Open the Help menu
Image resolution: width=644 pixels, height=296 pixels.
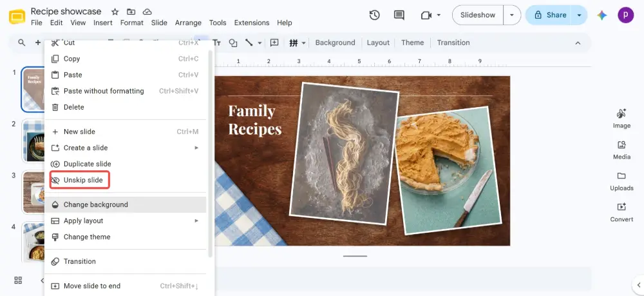tap(284, 23)
